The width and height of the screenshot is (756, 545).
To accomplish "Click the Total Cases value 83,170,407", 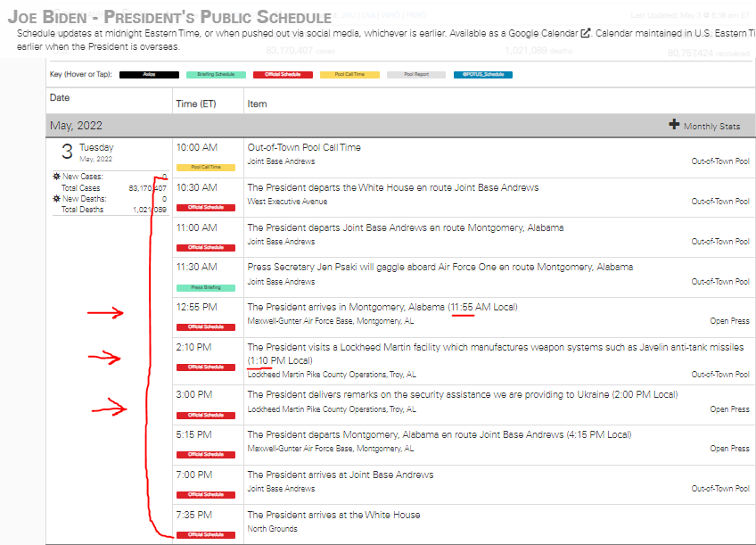I will tap(147, 188).
